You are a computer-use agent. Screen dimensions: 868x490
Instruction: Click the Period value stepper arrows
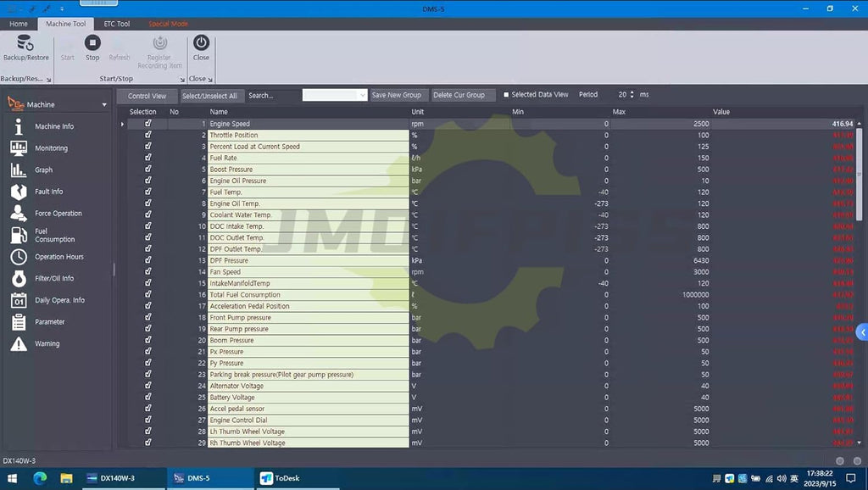click(632, 95)
